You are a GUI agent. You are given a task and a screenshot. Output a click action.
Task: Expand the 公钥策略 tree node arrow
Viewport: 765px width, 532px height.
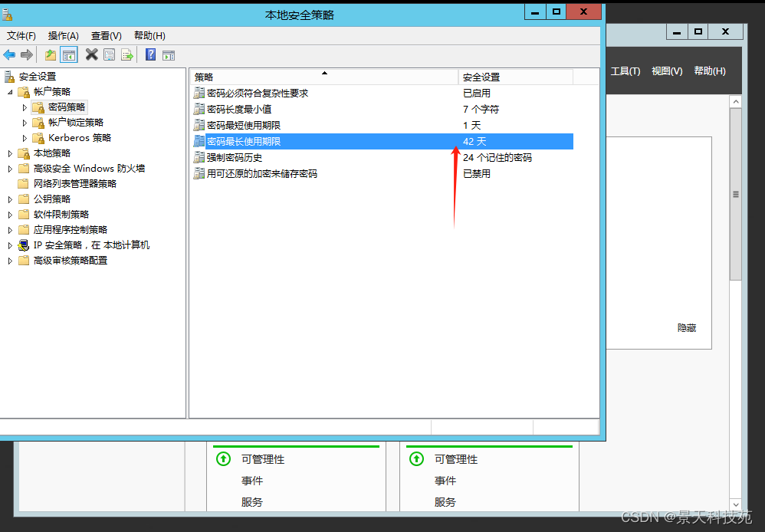[x=10, y=199]
